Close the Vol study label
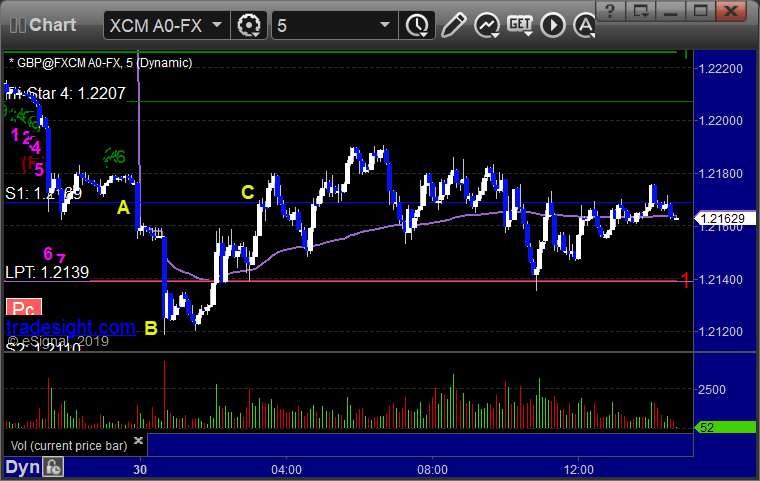This screenshot has width=760, height=481. click(x=138, y=440)
